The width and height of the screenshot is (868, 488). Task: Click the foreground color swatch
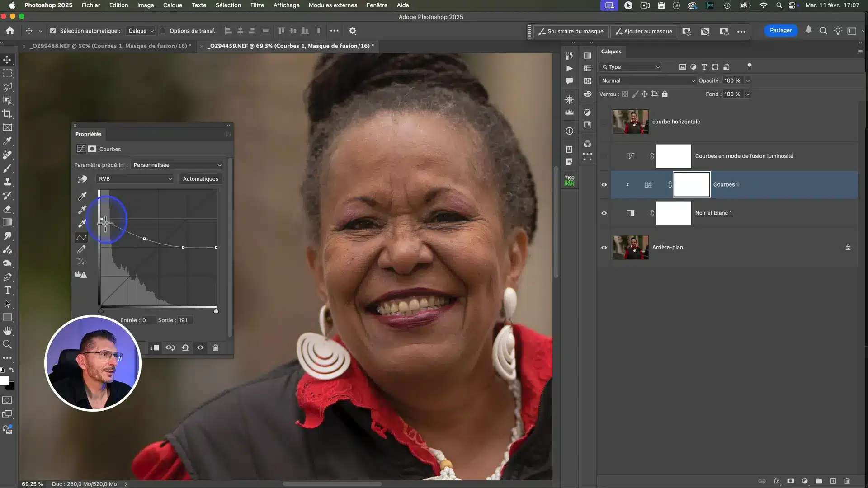[x=4, y=381]
